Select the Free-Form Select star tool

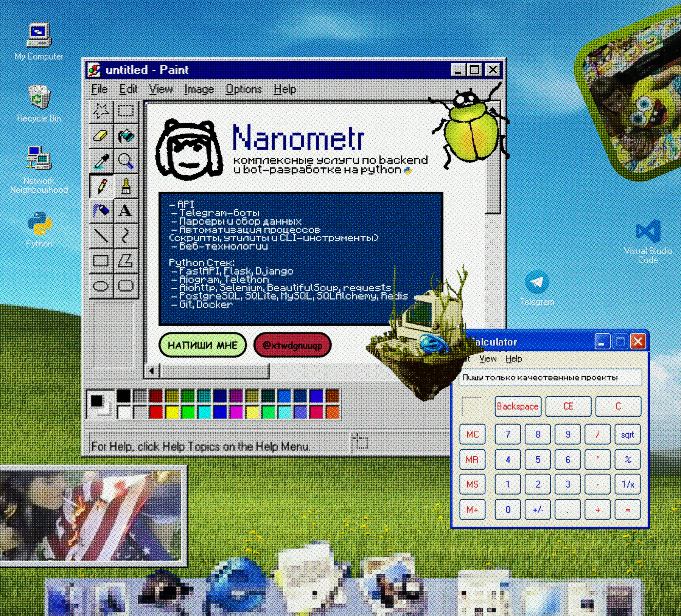coord(101,111)
